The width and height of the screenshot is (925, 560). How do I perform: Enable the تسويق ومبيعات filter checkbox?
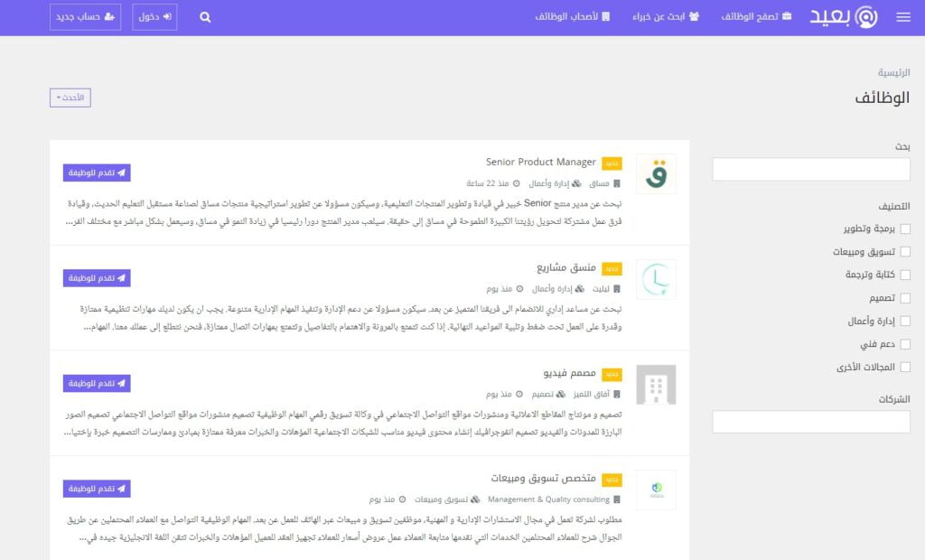pyautogui.click(x=905, y=252)
